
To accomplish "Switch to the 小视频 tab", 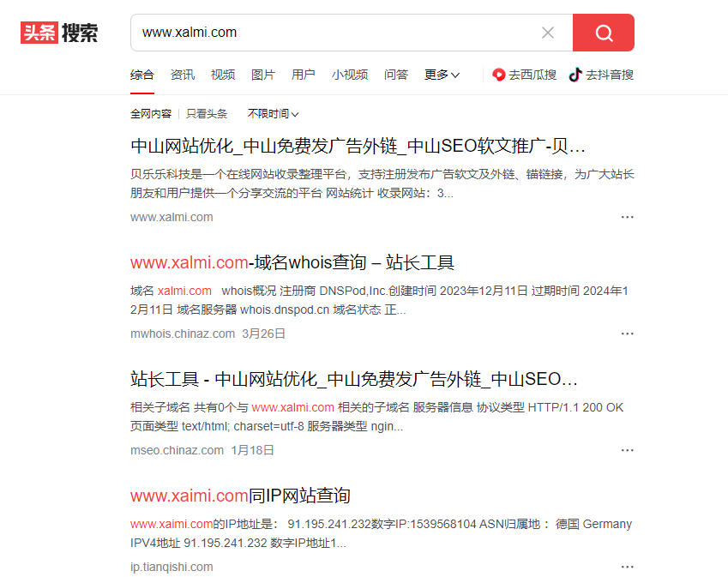I will click(350, 75).
